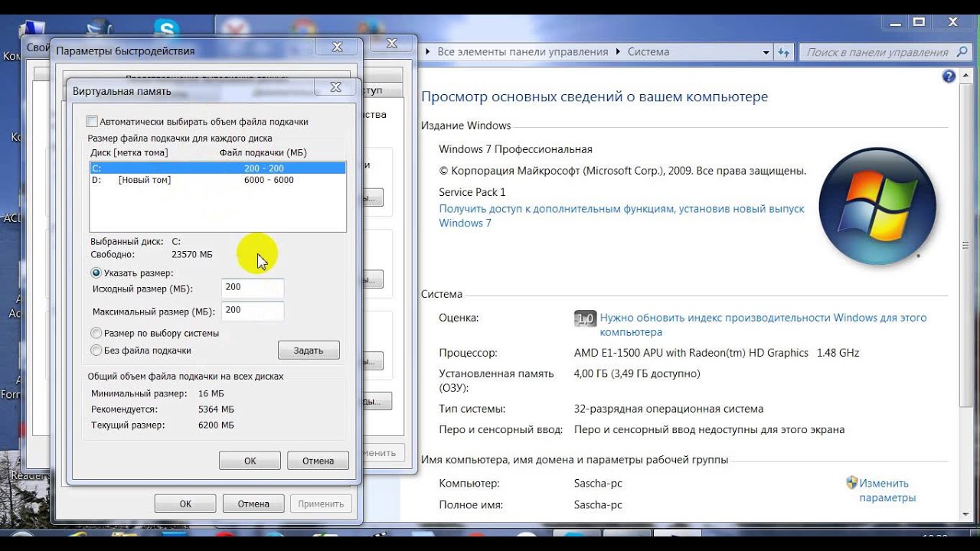980x551 pixels.
Task: Click the performance rating 1,0 badge
Action: pyautogui.click(x=585, y=318)
